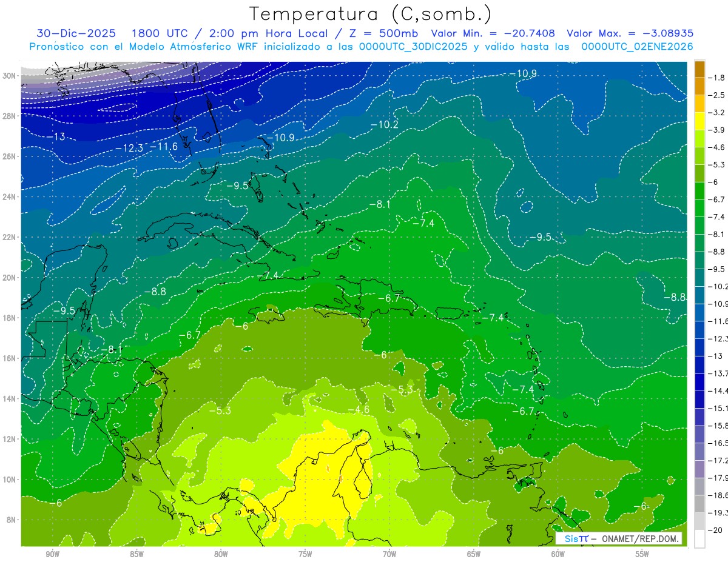Click the longitude axis label "70W"

389,554
